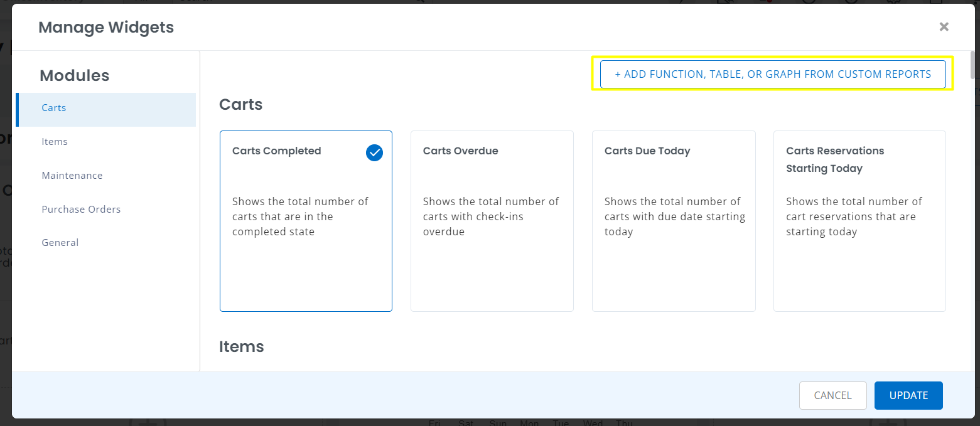Image resolution: width=980 pixels, height=426 pixels.
Task: Open the Carts module in sidebar
Action: click(x=105, y=108)
